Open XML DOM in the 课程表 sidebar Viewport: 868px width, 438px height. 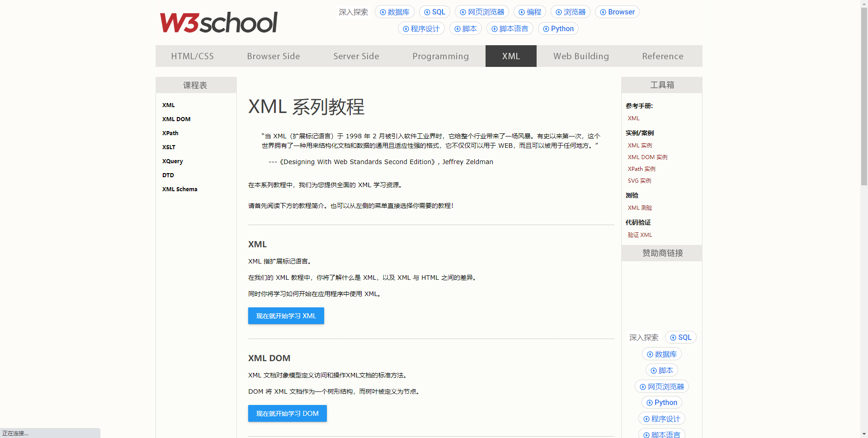coord(176,119)
